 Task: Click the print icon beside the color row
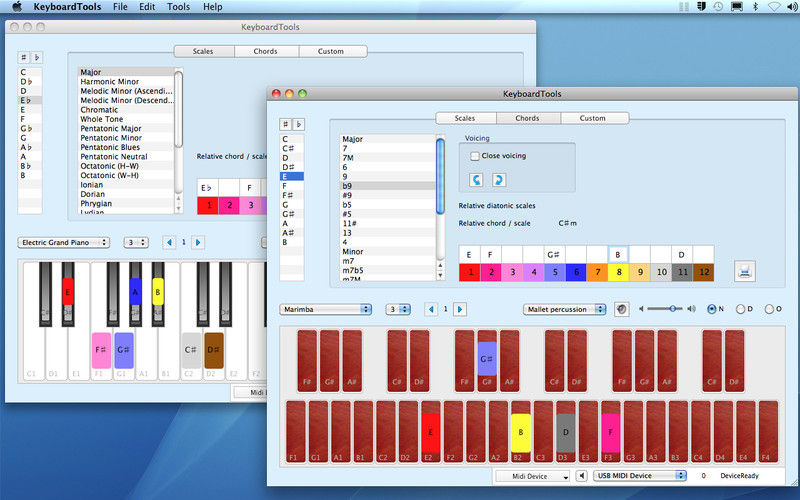tap(744, 271)
